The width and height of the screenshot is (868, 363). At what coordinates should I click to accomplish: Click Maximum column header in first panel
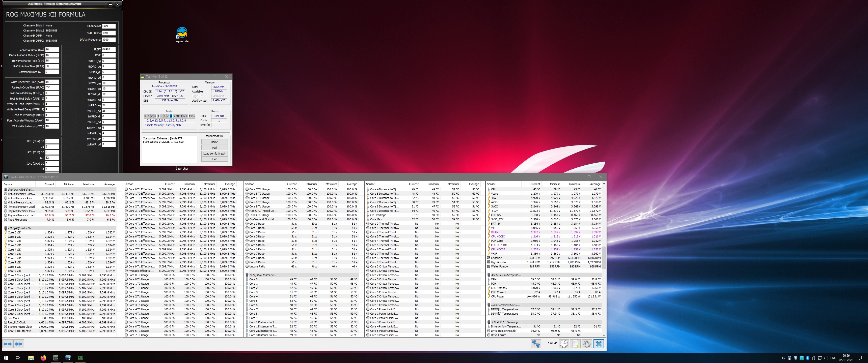[x=89, y=185]
